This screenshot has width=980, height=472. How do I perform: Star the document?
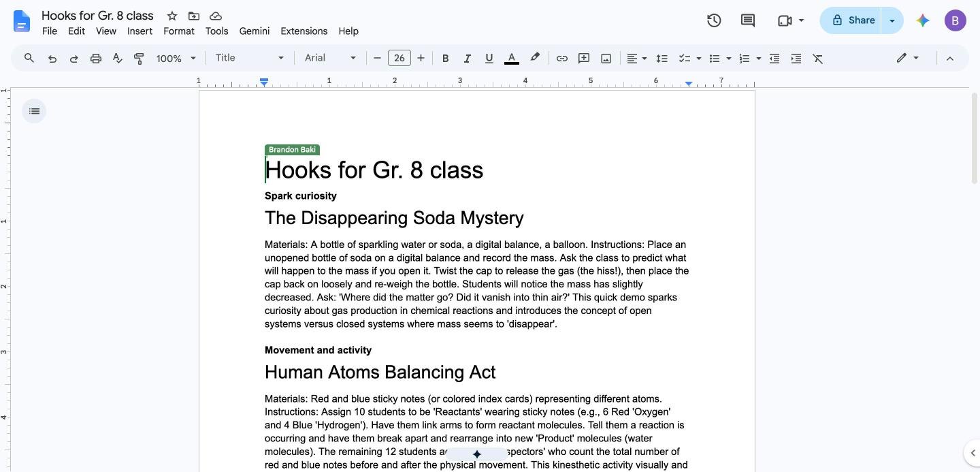[x=172, y=16]
